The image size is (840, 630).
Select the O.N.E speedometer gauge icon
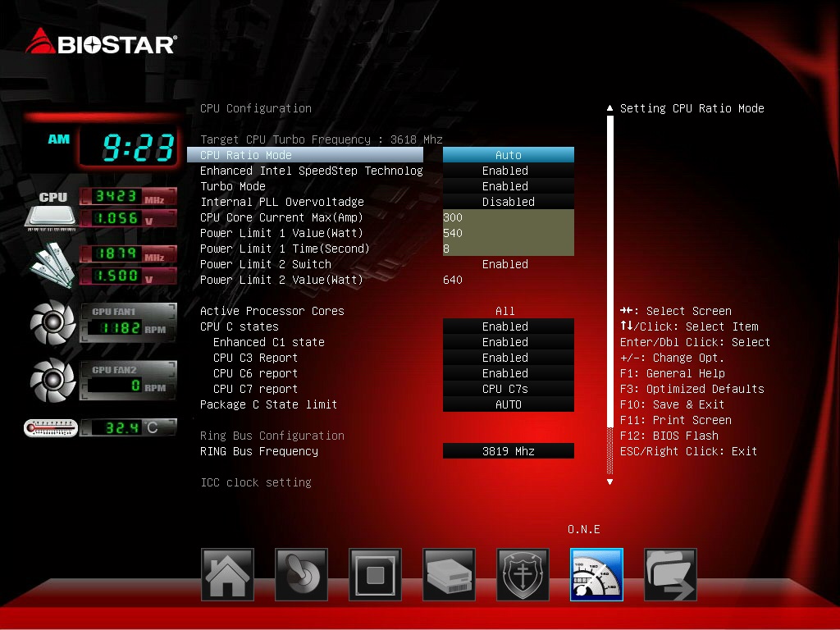596,574
